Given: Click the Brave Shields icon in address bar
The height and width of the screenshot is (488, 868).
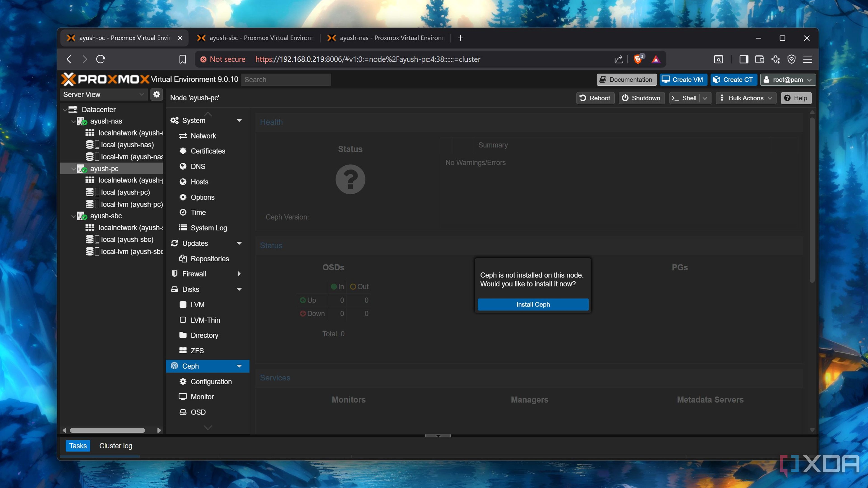Looking at the screenshot, I should 638,59.
